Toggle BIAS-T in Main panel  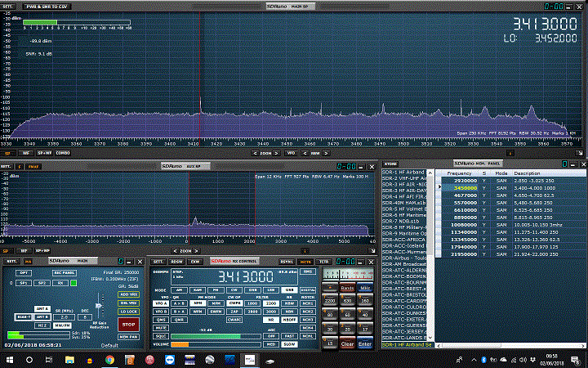pos(24,317)
